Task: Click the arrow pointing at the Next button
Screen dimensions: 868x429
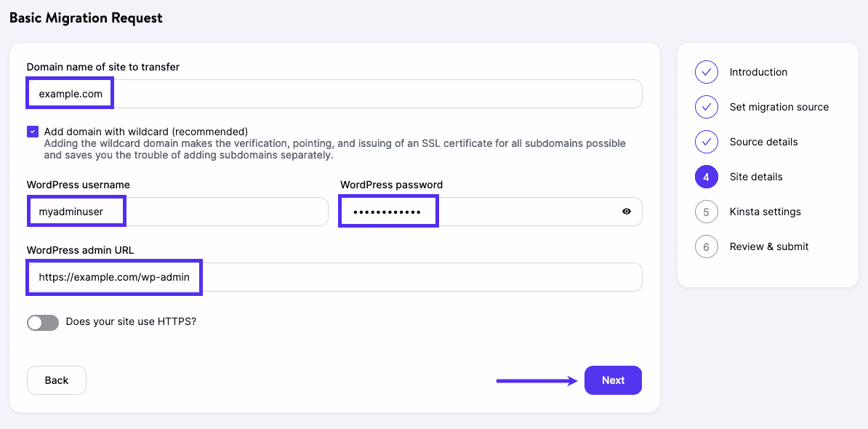Action: click(x=536, y=380)
